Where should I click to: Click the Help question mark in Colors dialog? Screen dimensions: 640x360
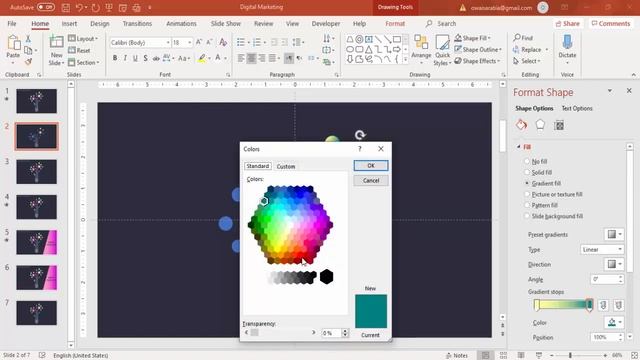[x=360, y=149]
